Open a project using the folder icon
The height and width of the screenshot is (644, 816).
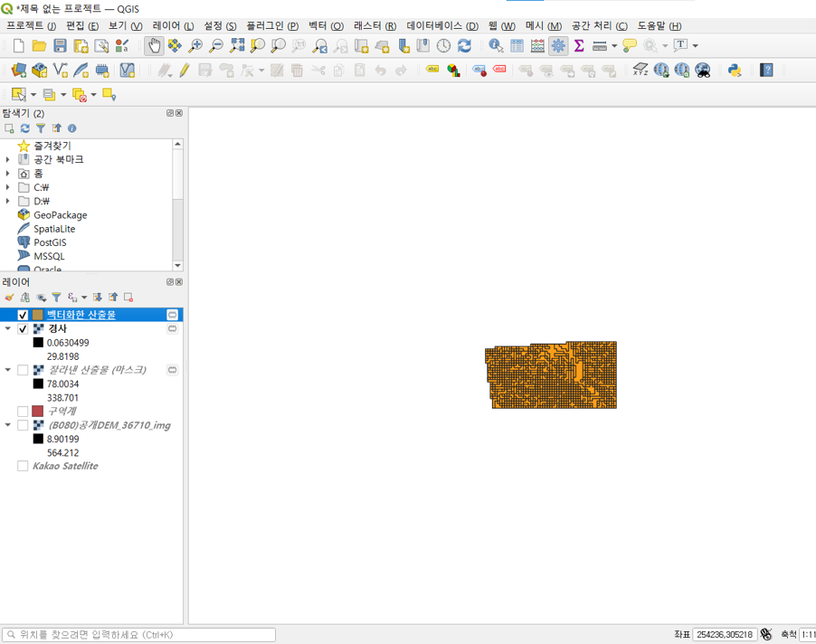(39, 46)
